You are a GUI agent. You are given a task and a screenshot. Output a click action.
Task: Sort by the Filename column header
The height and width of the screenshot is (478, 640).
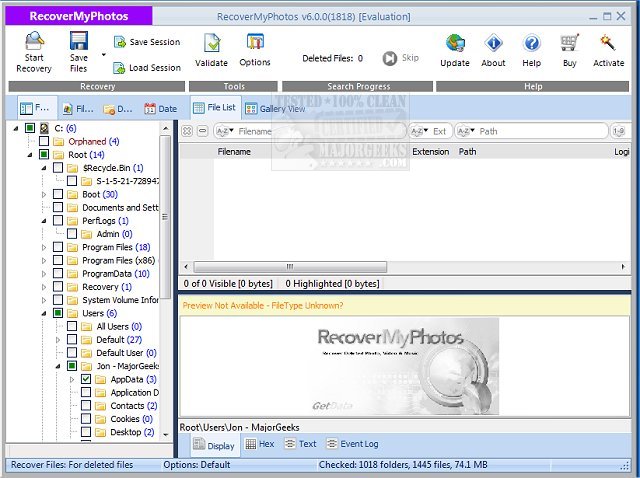234,152
